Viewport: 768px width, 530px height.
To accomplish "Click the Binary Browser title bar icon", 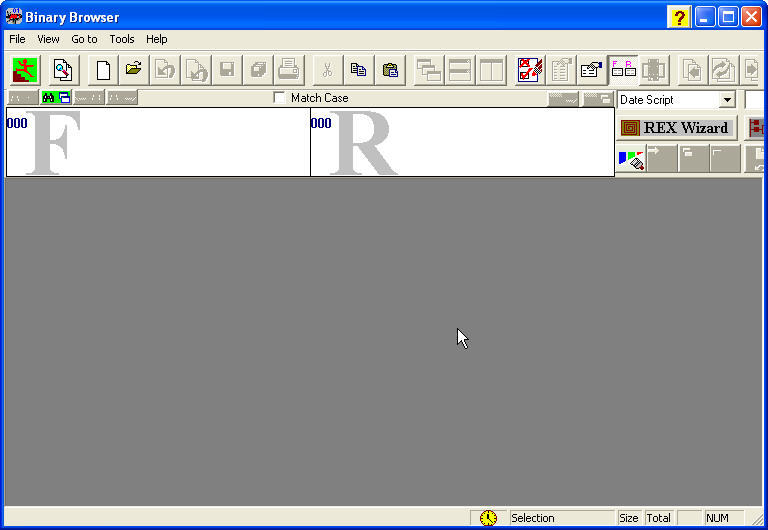I will [x=14, y=17].
